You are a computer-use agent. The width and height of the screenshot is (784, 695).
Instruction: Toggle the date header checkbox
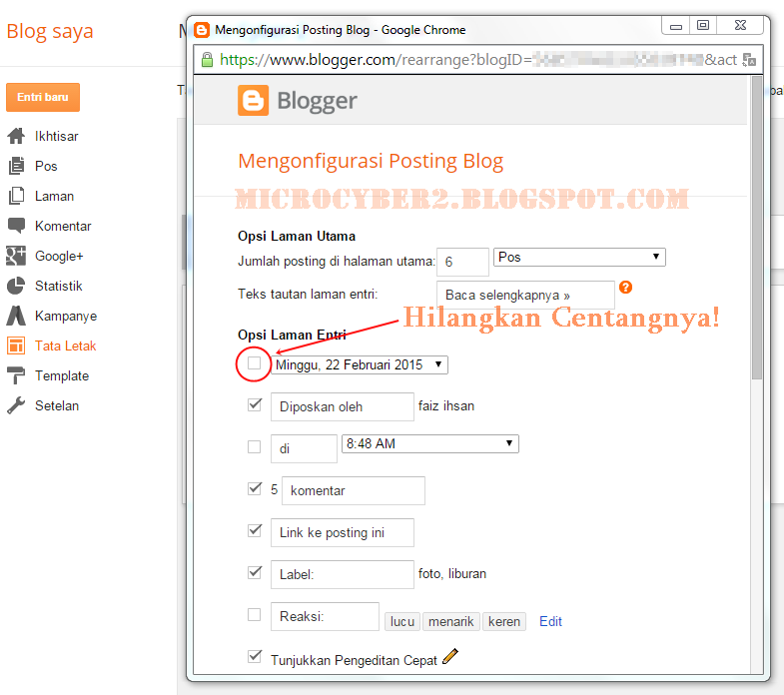pos(255,363)
